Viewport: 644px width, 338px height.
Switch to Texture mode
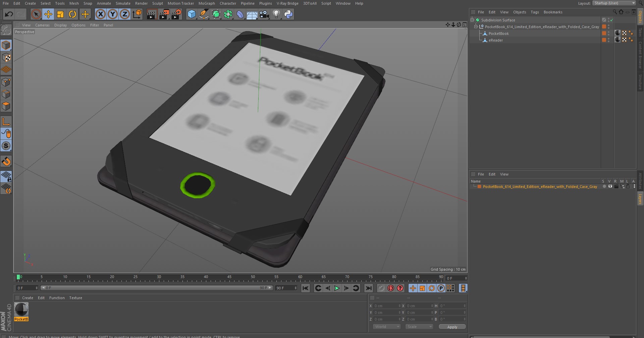(x=6, y=58)
